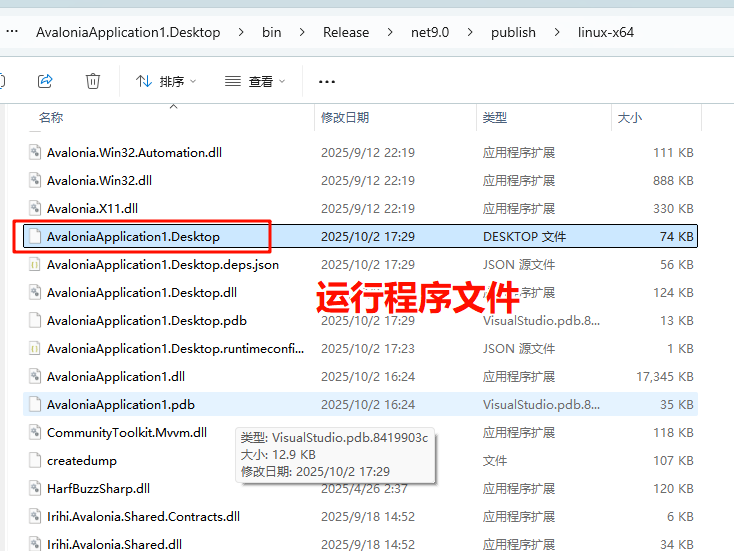Image resolution: width=734 pixels, height=551 pixels.
Task: Go to AvaloniaApplication1.Desktop breadcrumb folder
Action: point(128,32)
